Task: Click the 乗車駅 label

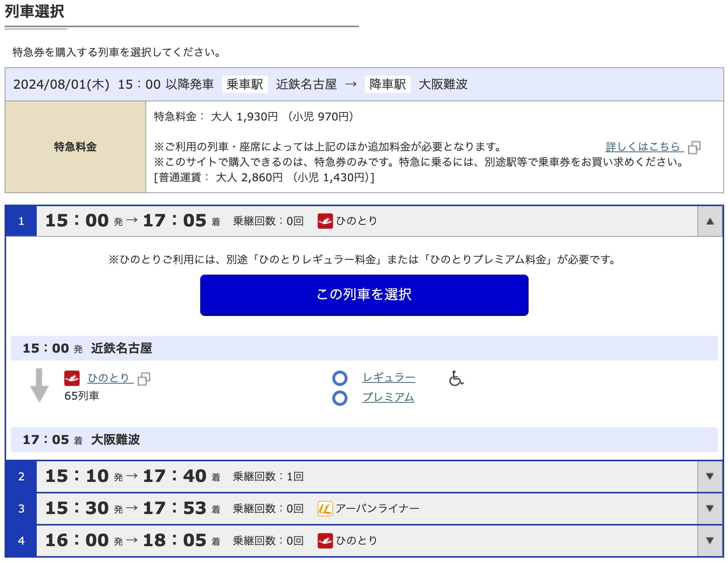Action: (x=245, y=84)
